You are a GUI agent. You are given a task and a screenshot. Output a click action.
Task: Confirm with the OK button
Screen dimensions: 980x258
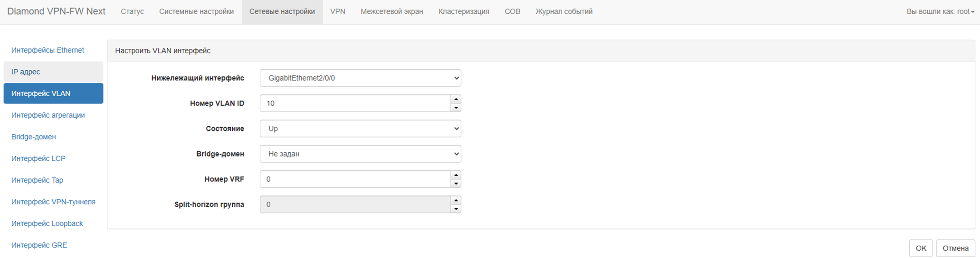coord(921,248)
